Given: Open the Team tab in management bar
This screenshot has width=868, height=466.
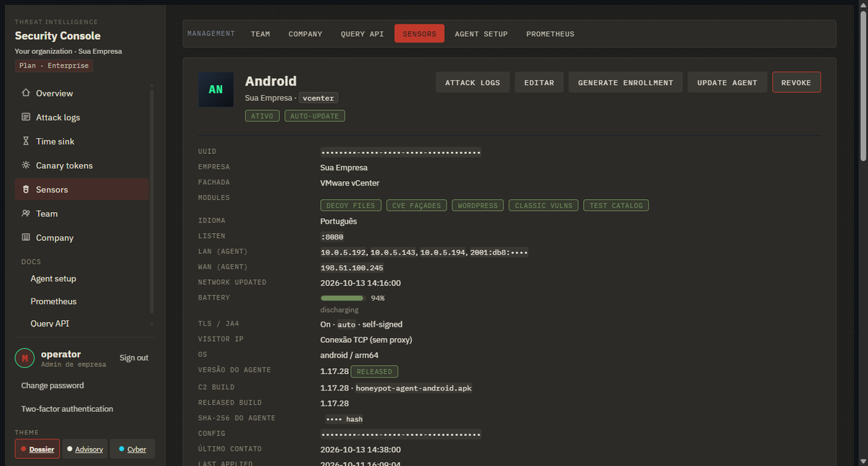Looking at the screenshot, I should click(260, 34).
